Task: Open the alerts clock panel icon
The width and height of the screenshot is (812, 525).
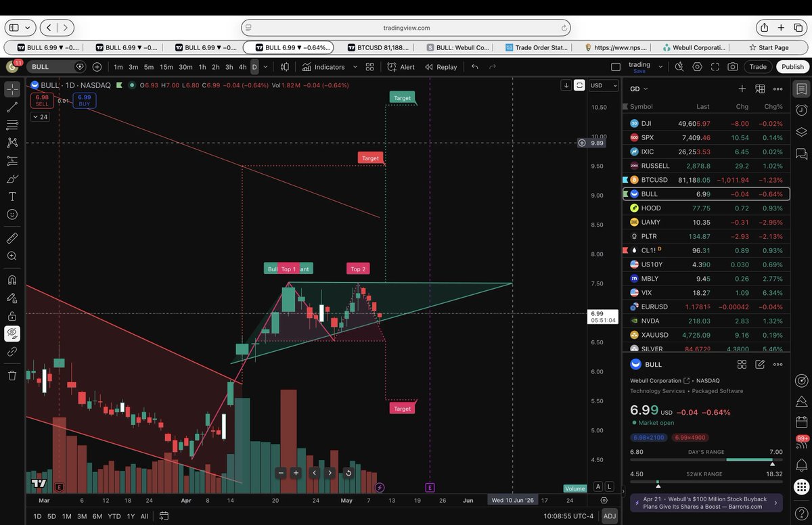Action: pos(802,110)
